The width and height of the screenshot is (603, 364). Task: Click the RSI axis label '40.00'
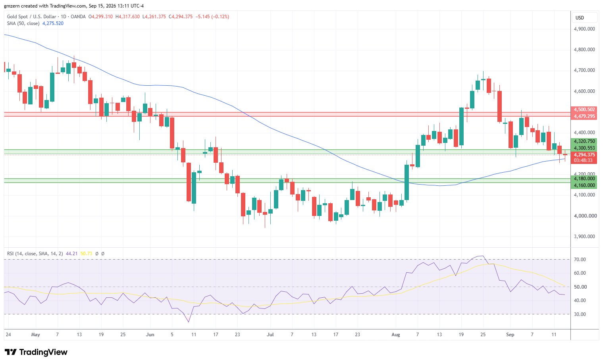coord(580,300)
